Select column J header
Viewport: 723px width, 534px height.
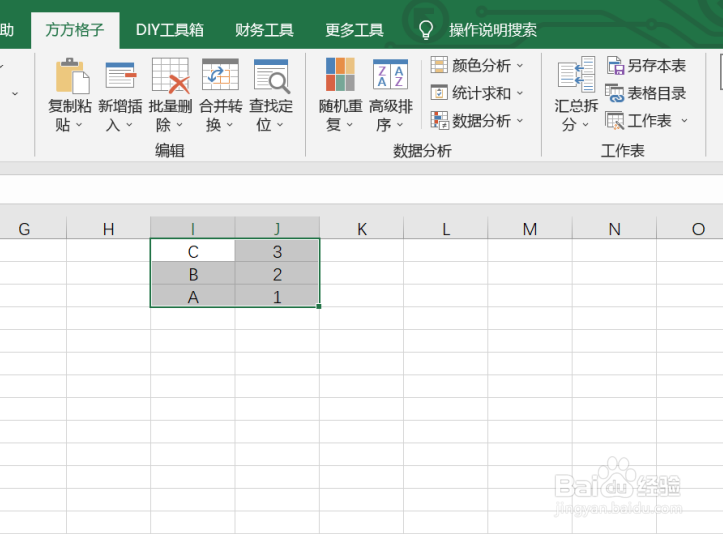(277, 229)
